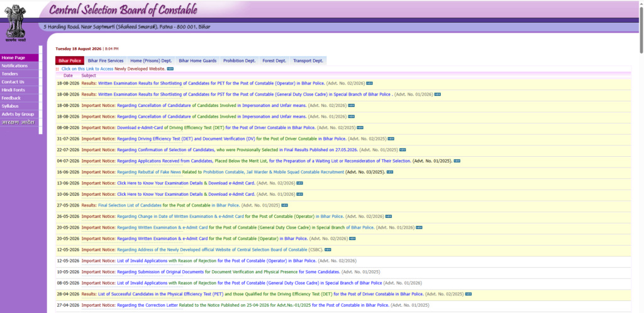
Task: Open examination details link for Advt. No. 01/2026
Action: point(186,194)
